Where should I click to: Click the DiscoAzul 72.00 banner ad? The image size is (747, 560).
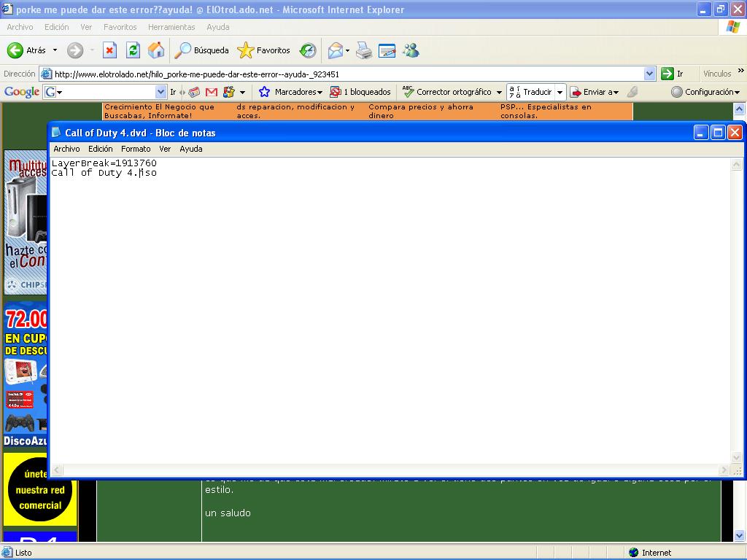pos(26,376)
